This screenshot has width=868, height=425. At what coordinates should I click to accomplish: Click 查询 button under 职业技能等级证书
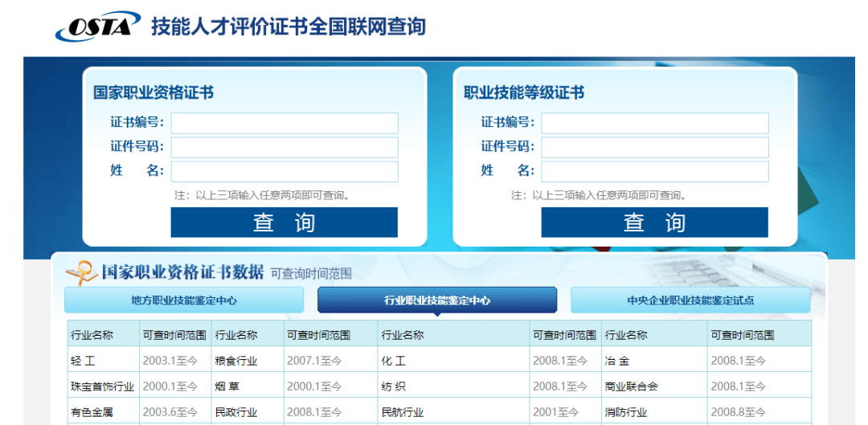click(654, 223)
